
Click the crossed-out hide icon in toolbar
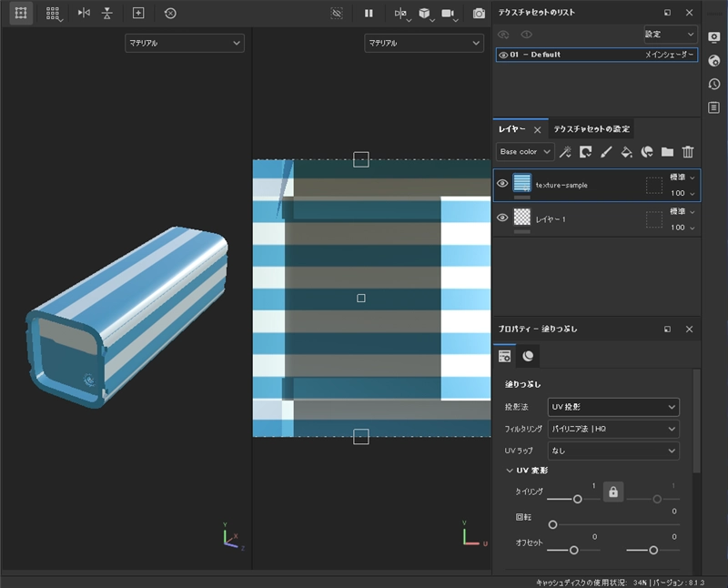tap(337, 13)
